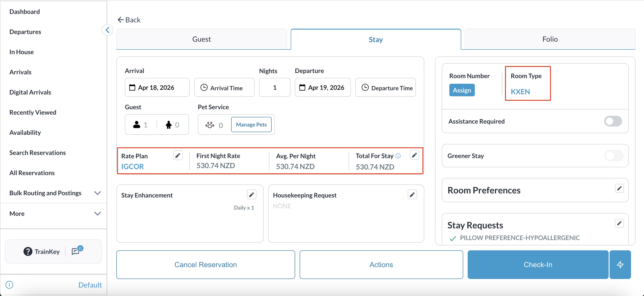This screenshot has width=644, height=296.
Task: Edit Housekeeping Request pencil icon
Action: point(412,194)
